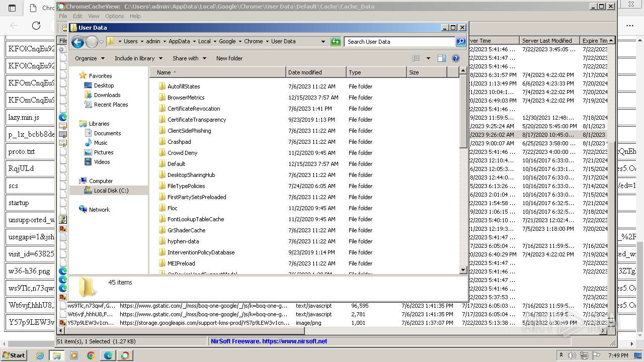The image size is (644, 362).
Task: Sort by Type column header
Action: click(376, 72)
